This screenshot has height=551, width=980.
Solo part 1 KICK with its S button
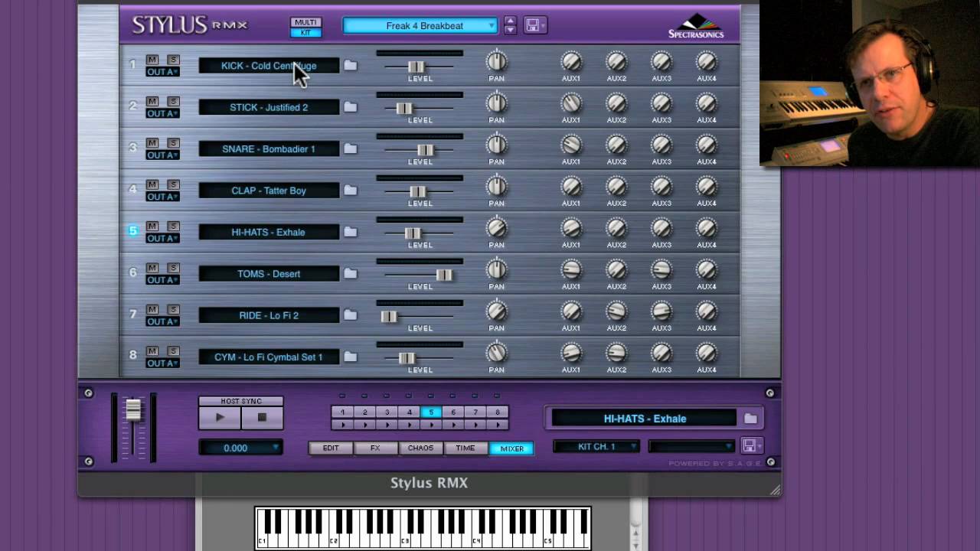[x=173, y=60]
